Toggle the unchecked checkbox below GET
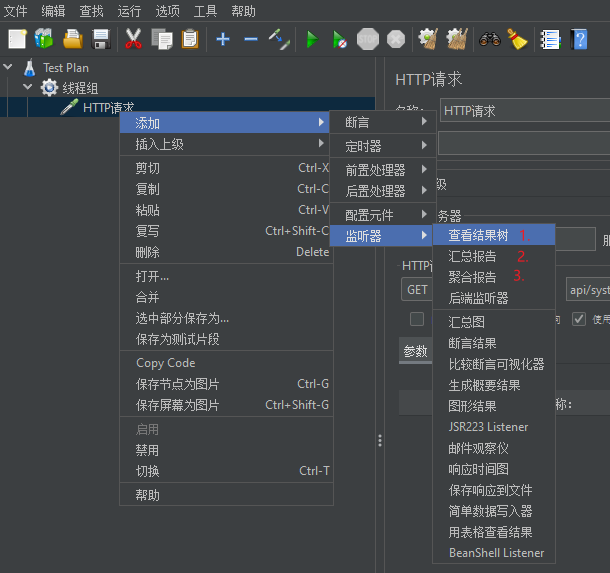610x573 pixels. click(417, 319)
